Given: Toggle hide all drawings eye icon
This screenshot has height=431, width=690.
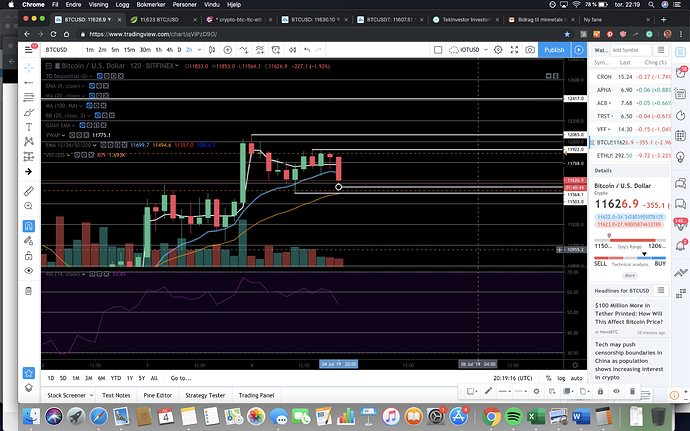Looking at the screenshot, I should click(29, 271).
